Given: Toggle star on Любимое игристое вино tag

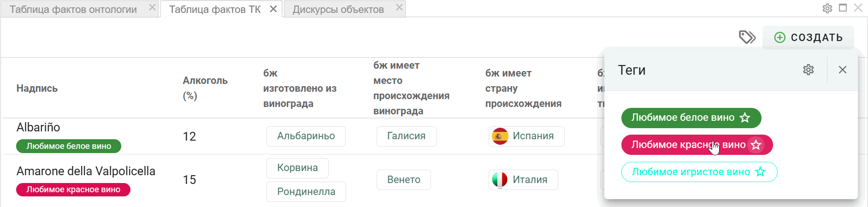Looking at the screenshot, I should 761,172.
